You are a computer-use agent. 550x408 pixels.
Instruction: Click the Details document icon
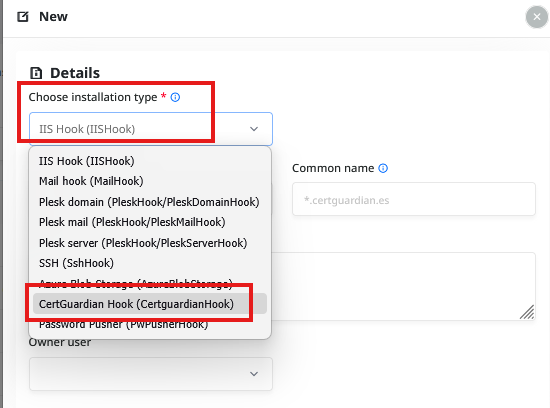coord(36,73)
